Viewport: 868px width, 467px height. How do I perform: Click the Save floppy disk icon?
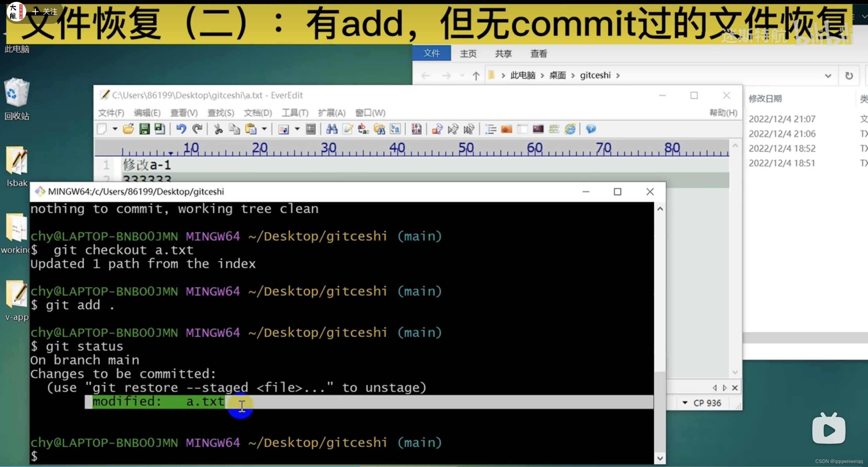[x=144, y=129]
